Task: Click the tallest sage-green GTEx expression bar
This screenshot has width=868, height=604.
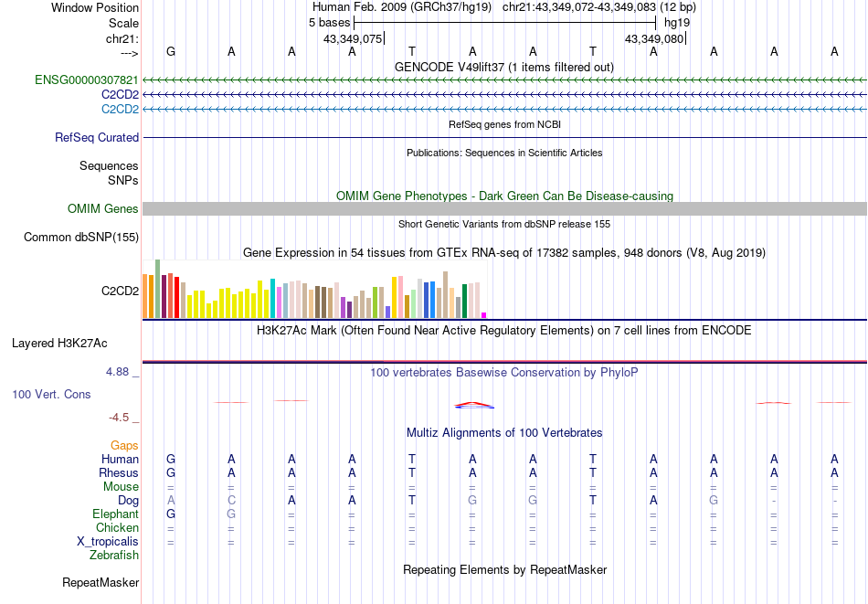Action: click(158, 289)
